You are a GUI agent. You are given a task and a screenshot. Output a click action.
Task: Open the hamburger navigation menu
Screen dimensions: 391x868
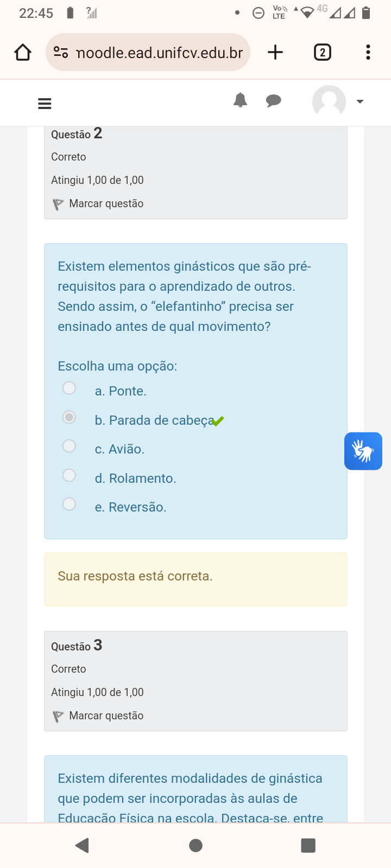click(x=45, y=103)
